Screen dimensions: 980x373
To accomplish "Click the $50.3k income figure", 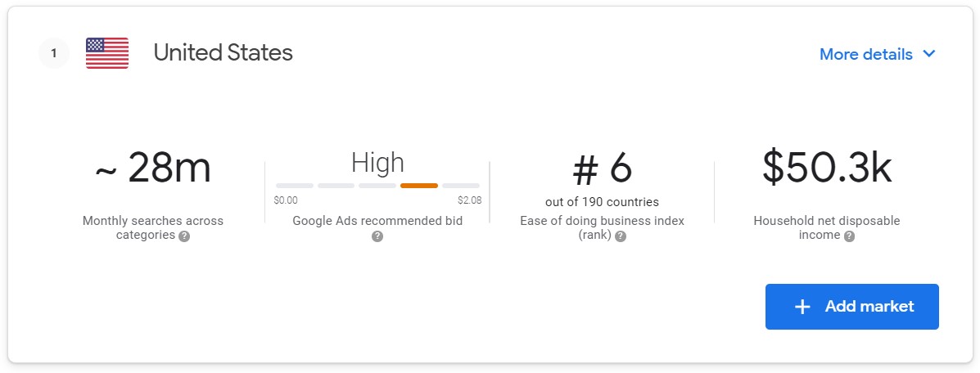I will coord(827,168).
